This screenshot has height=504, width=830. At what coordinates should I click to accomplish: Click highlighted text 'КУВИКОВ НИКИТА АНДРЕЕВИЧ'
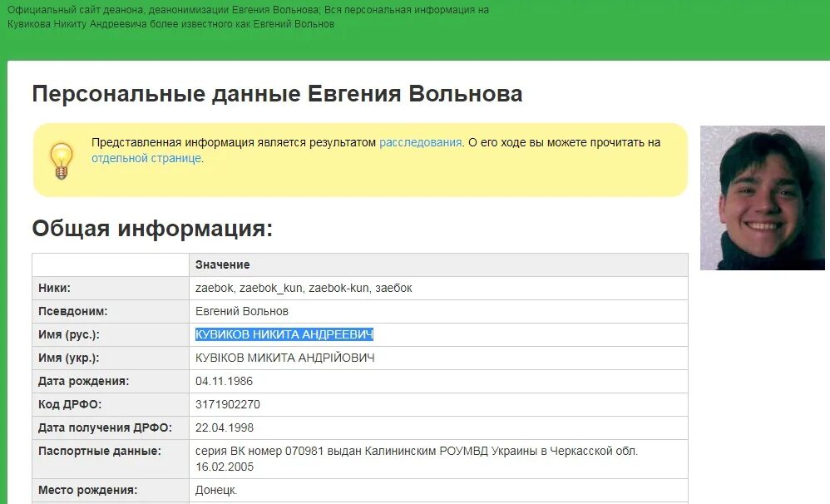[284, 334]
